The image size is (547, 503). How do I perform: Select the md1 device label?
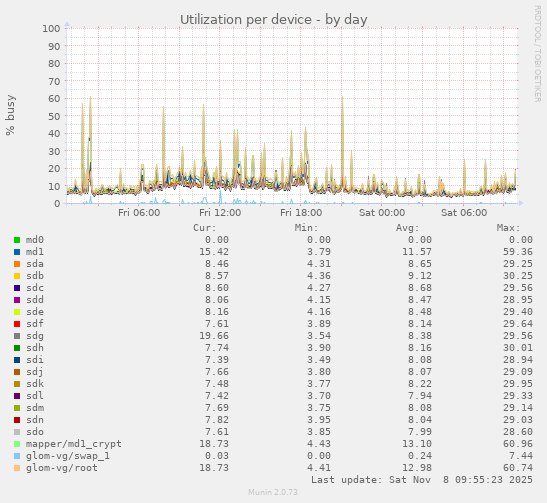coord(35,252)
